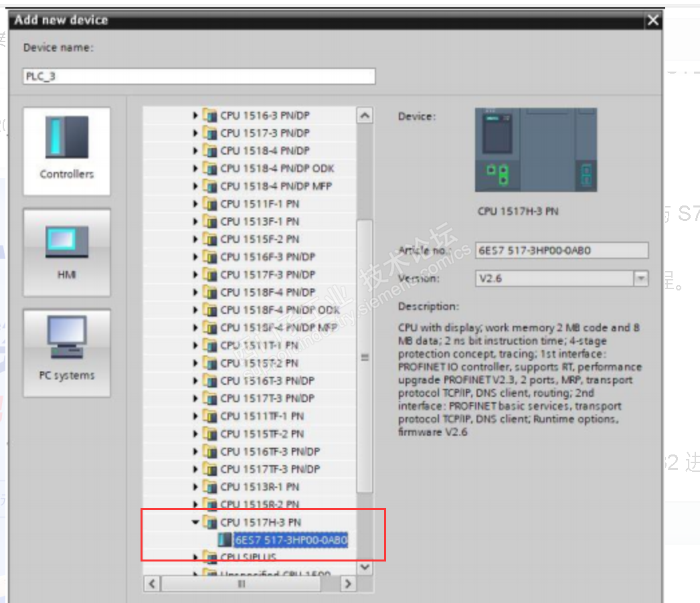Expand CPU SIPLUS node
The image size is (700, 603).
pos(195,557)
